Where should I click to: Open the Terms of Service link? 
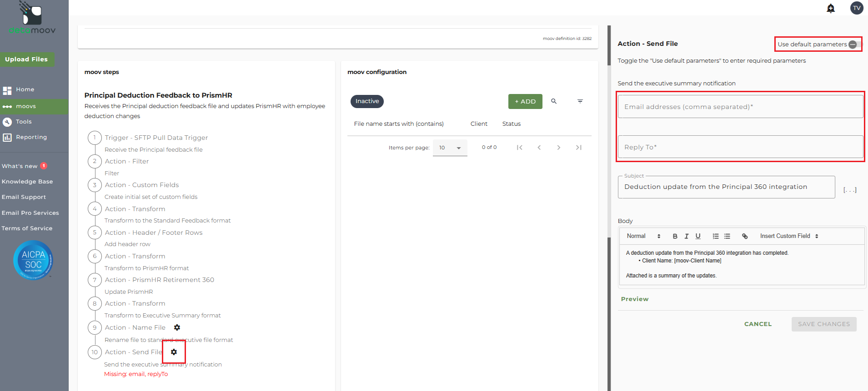27,228
